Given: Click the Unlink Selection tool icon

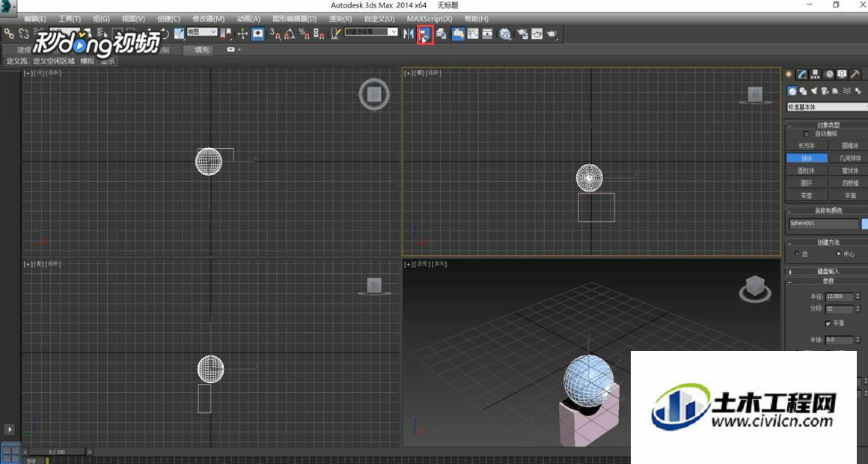Looking at the screenshot, I should [23, 34].
